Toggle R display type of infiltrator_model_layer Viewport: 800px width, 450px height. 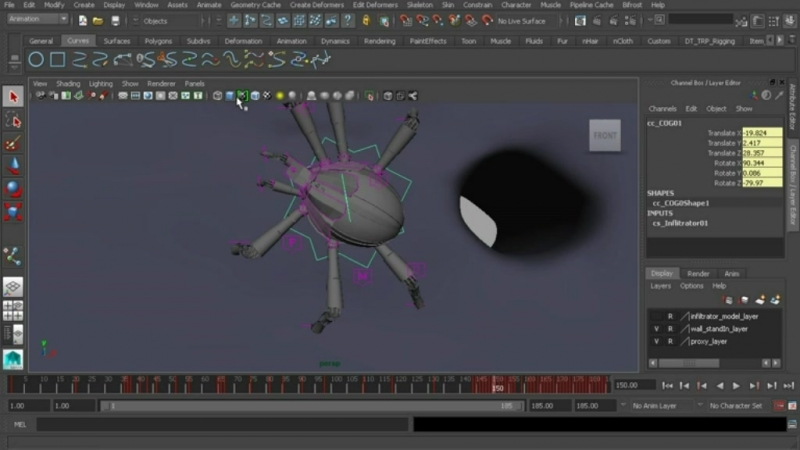(x=670, y=316)
